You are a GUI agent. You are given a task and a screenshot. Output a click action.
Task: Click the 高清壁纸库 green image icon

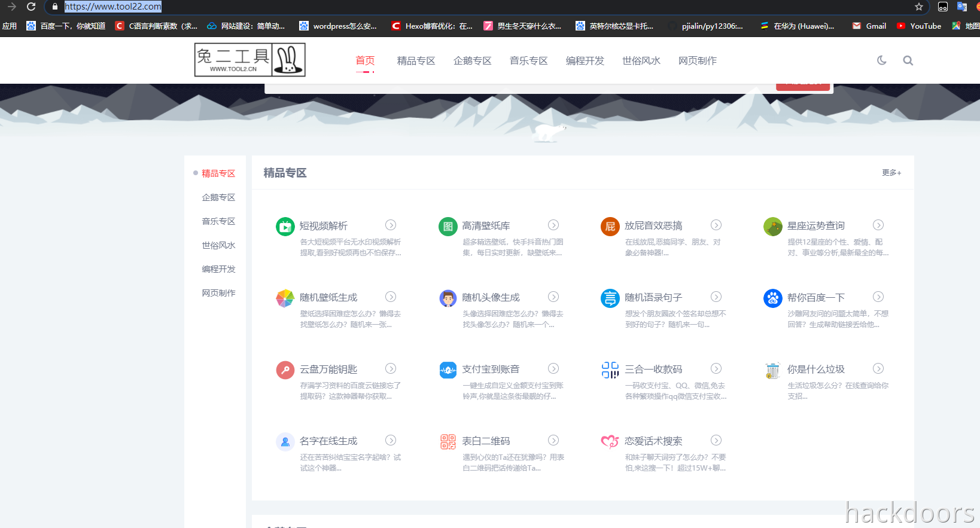click(448, 227)
